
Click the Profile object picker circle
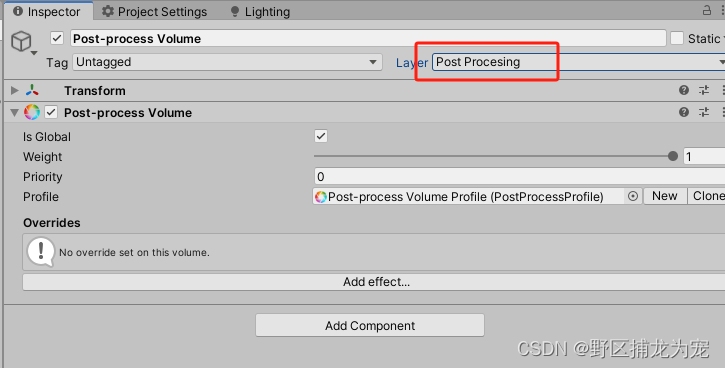coord(633,196)
